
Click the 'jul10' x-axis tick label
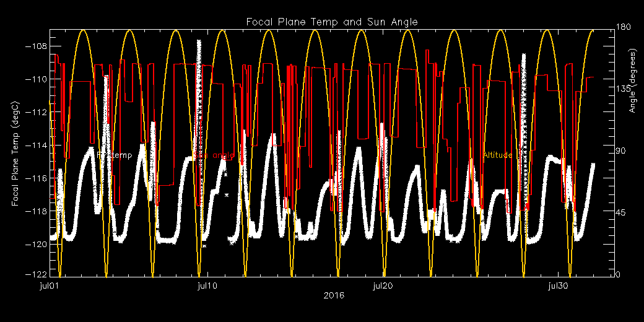[x=208, y=286]
